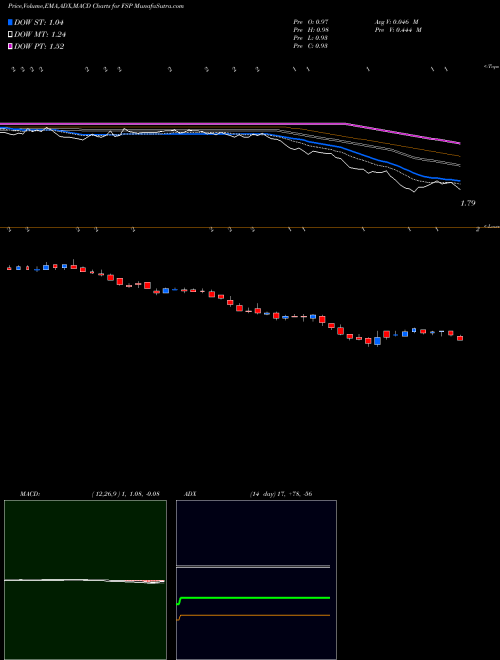
Task: Click the large blue candlestick near the price low
Action: pyautogui.click(x=378, y=341)
